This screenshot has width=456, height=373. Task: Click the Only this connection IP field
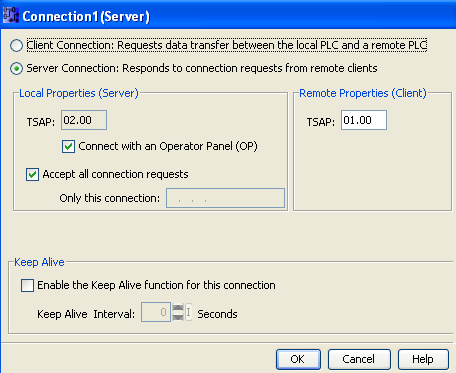[225, 198]
